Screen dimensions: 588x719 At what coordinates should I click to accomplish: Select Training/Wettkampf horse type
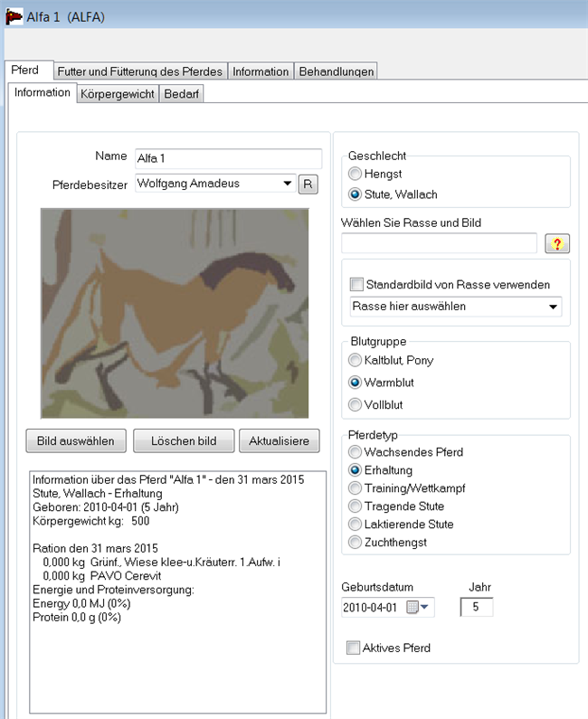[x=355, y=487]
